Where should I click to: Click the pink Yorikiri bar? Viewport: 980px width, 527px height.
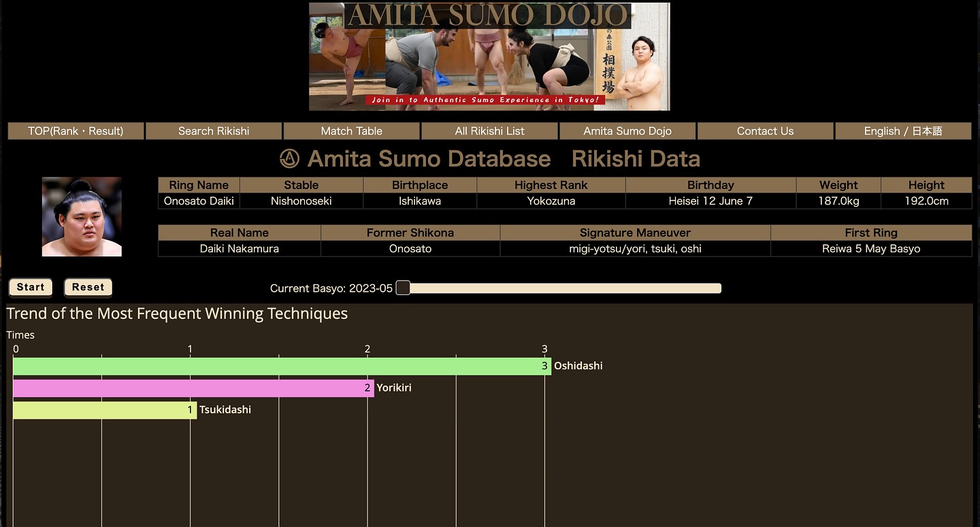tap(193, 388)
